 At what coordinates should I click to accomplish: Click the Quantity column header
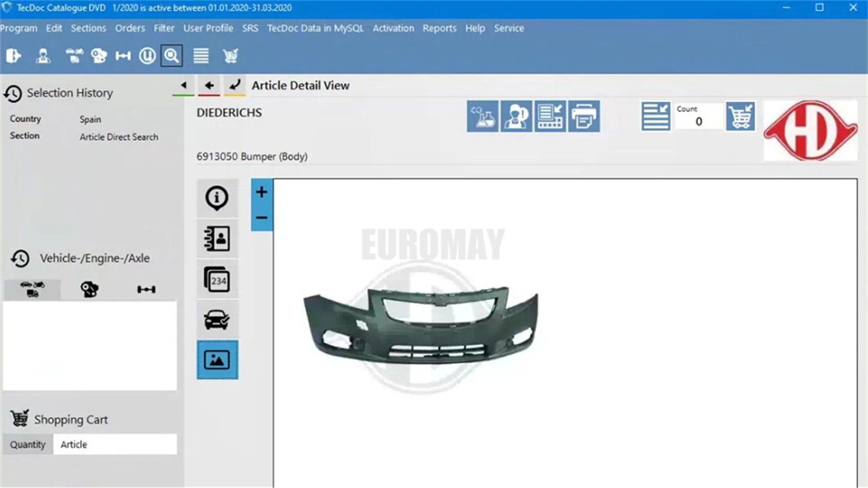pyautogui.click(x=28, y=445)
